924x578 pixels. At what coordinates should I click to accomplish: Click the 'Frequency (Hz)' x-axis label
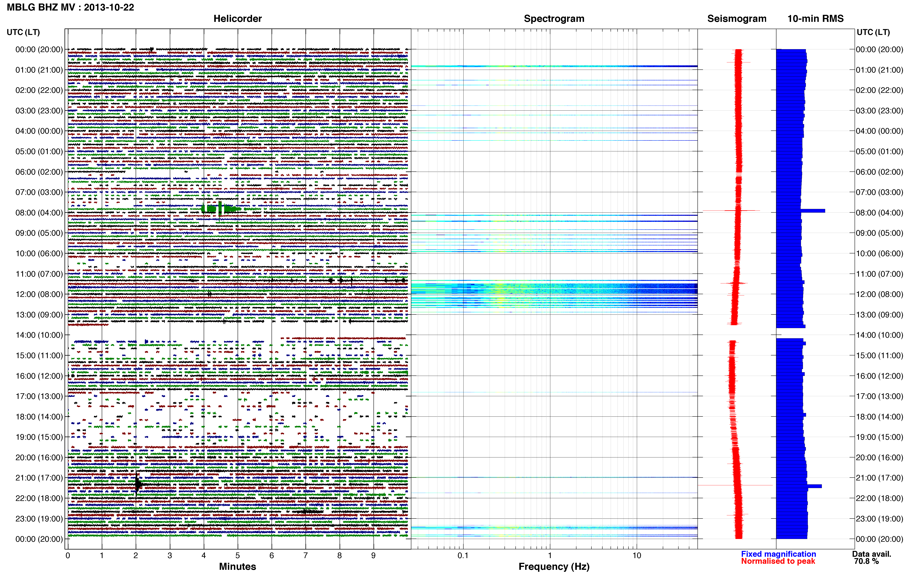pos(554,566)
